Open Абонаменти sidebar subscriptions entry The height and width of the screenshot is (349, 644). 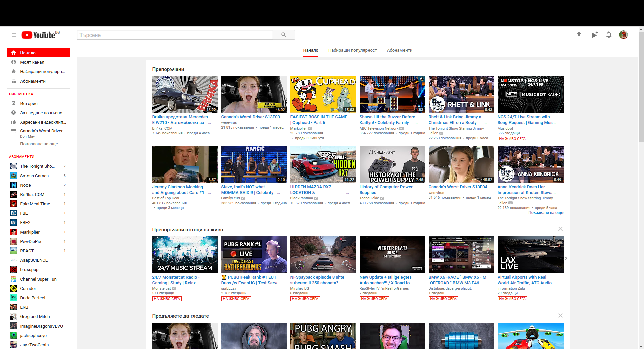pos(39,81)
